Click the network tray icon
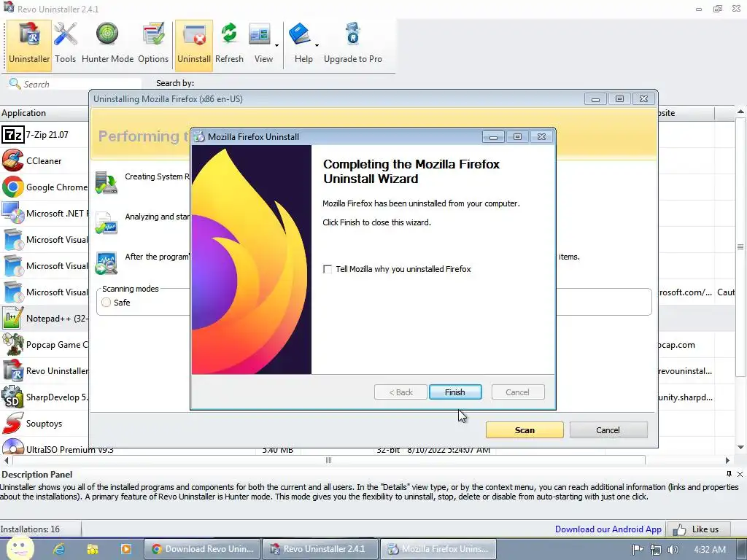Image resolution: width=747 pixels, height=560 pixels. pos(656,550)
